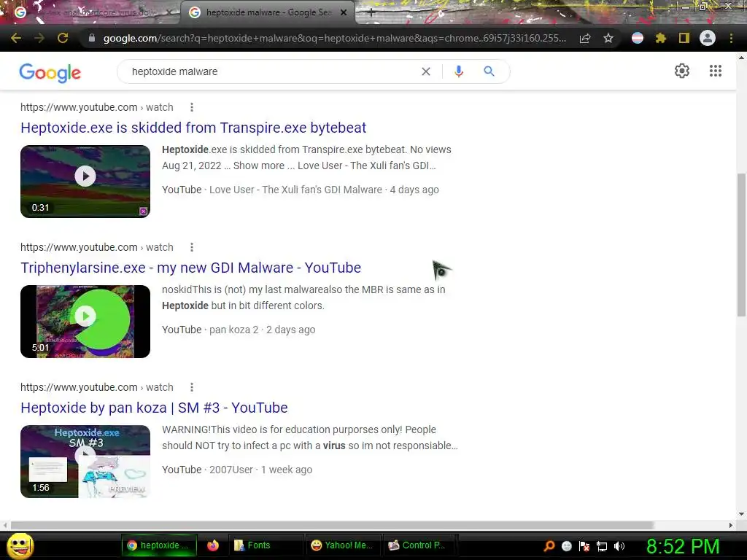
Task: Click the smiley face start button
Action: 20,545
